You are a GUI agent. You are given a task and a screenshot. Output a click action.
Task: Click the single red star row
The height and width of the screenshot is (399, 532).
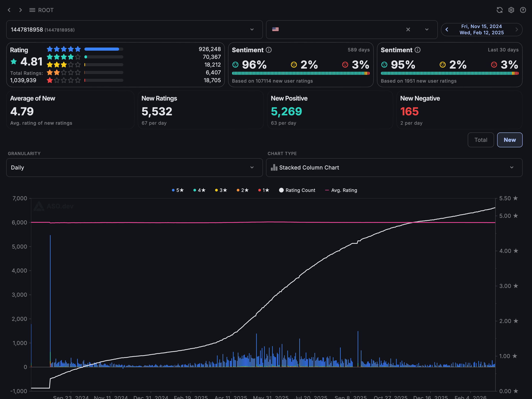64,80
